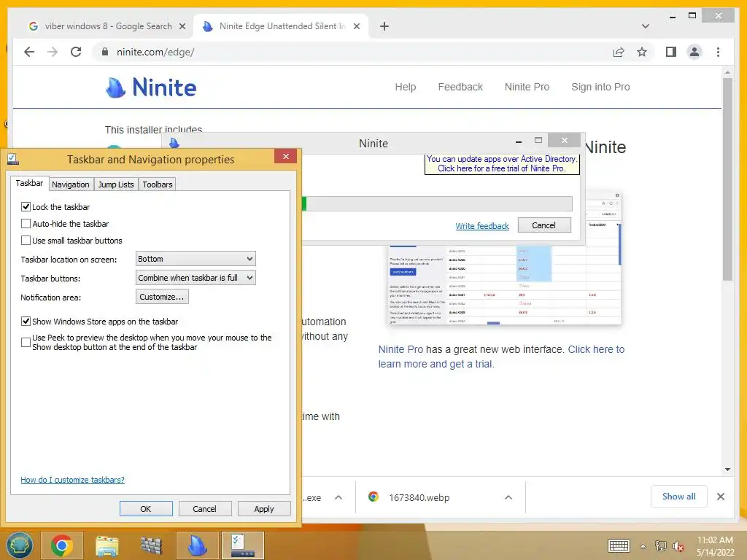Screen dimensions: 747x560
Task: Close the Ninite Edge tab
Action: click(x=356, y=26)
